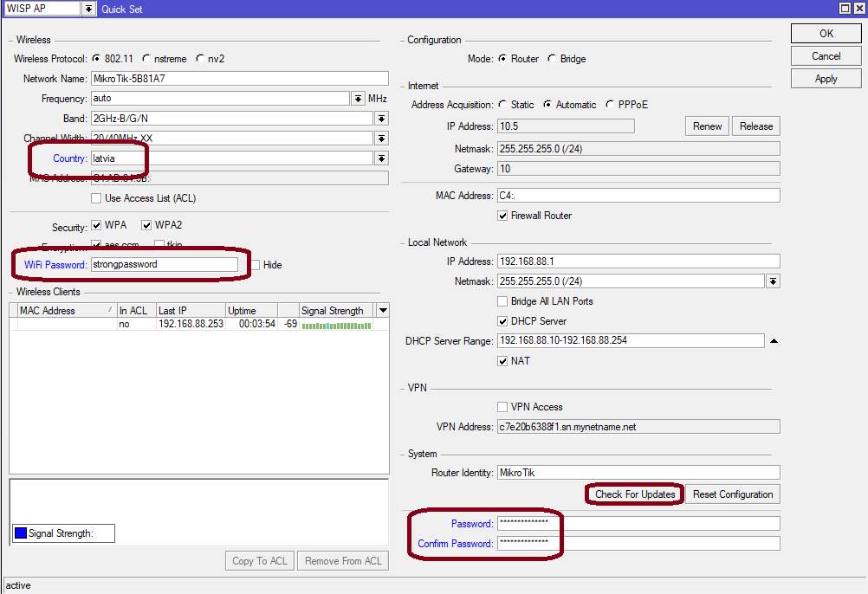The height and width of the screenshot is (594, 868).
Task: Click the blue Signal Strength legend swatch
Action: (x=21, y=533)
